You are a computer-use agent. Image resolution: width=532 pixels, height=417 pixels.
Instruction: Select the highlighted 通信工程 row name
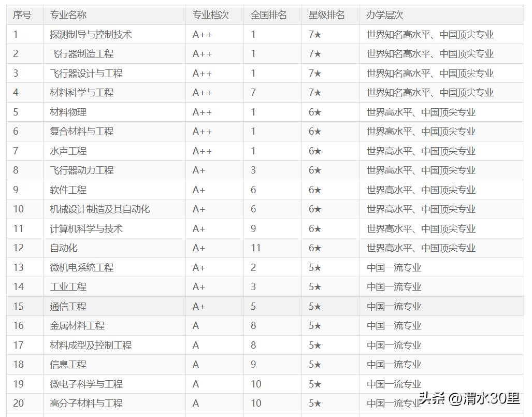pos(68,307)
